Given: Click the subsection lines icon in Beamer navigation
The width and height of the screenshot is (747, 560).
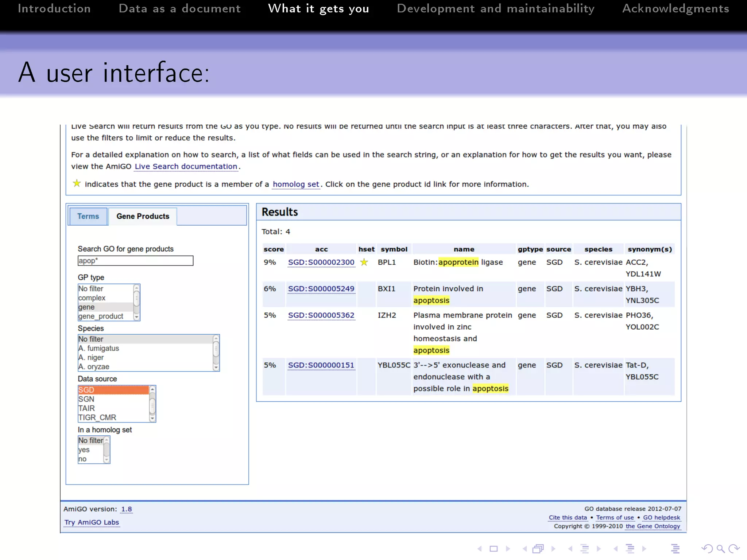Looking at the screenshot, I should pyautogui.click(x=585, y=548).
